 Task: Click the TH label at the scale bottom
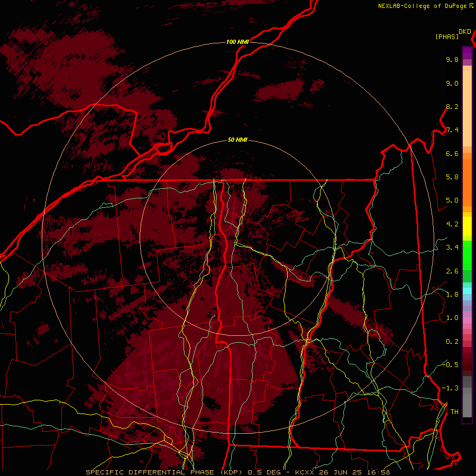[x=454, y=412]
